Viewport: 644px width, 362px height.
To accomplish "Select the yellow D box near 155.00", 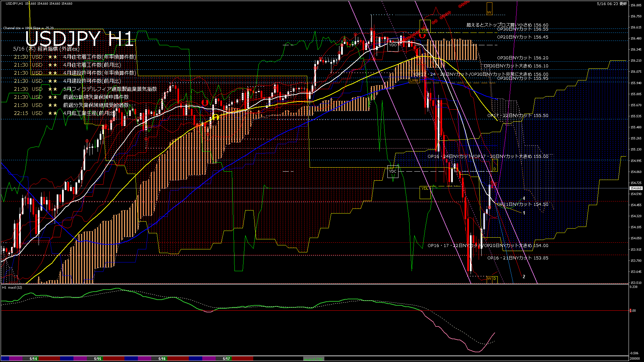I will [x=494, y=166].
